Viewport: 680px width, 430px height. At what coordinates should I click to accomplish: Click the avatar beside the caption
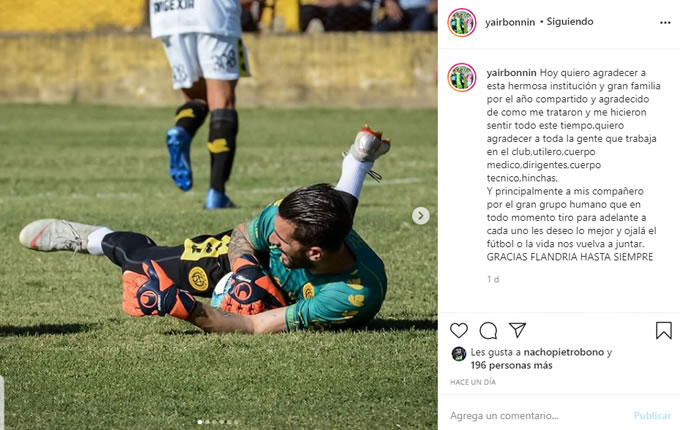(462, 78)
